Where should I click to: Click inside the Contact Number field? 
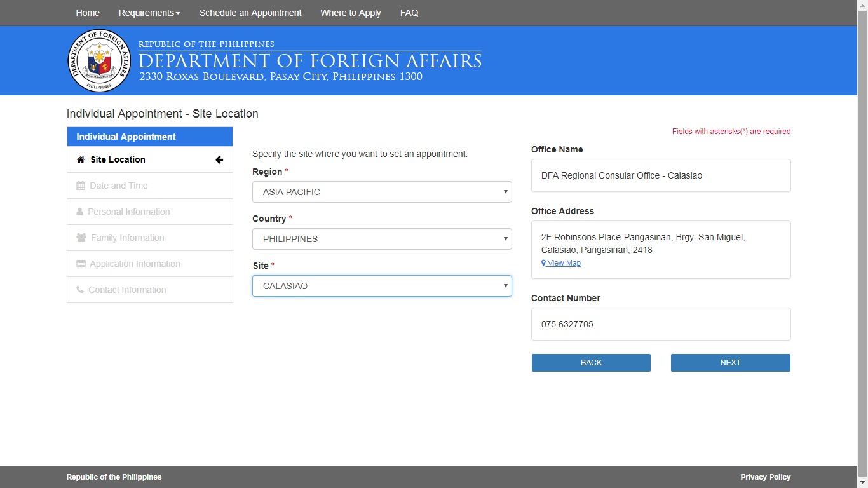[x=661, y=324]
